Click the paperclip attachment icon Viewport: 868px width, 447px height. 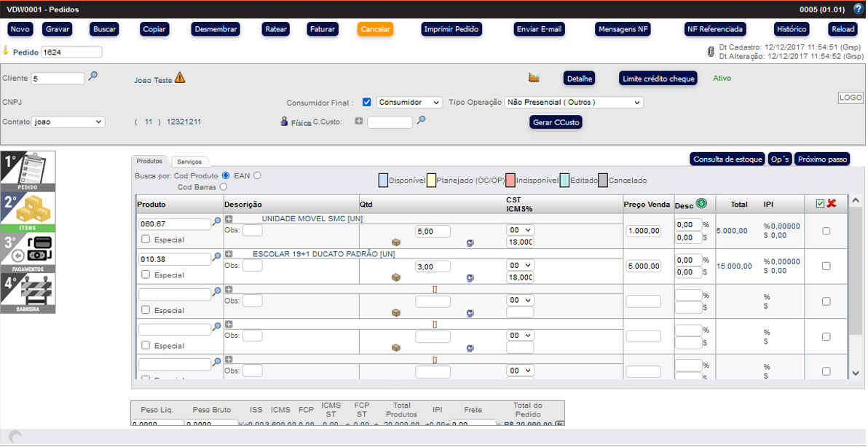(710, 52)
